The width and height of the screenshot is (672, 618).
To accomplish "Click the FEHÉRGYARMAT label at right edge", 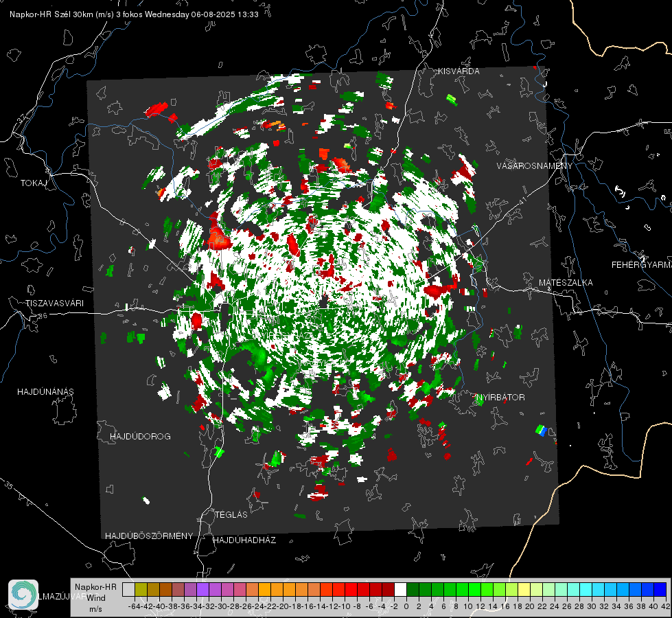I will [642, 265].
